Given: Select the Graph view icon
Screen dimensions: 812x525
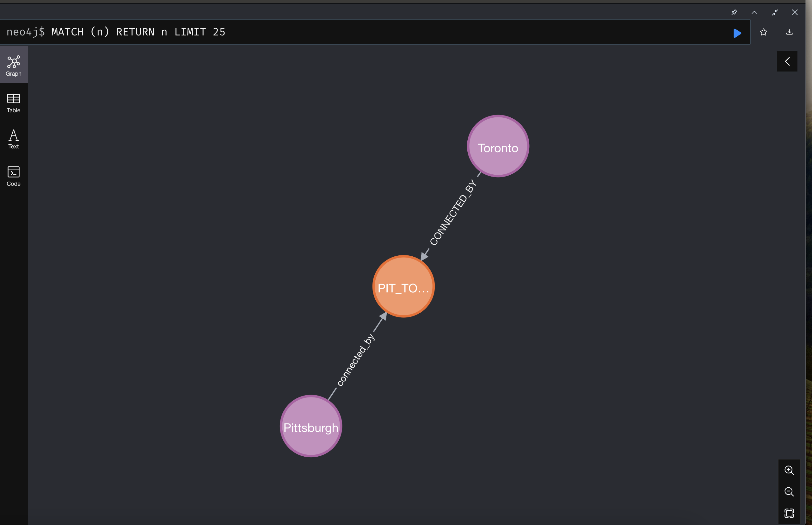Looking at the screenshot, I should coord(13,65).
